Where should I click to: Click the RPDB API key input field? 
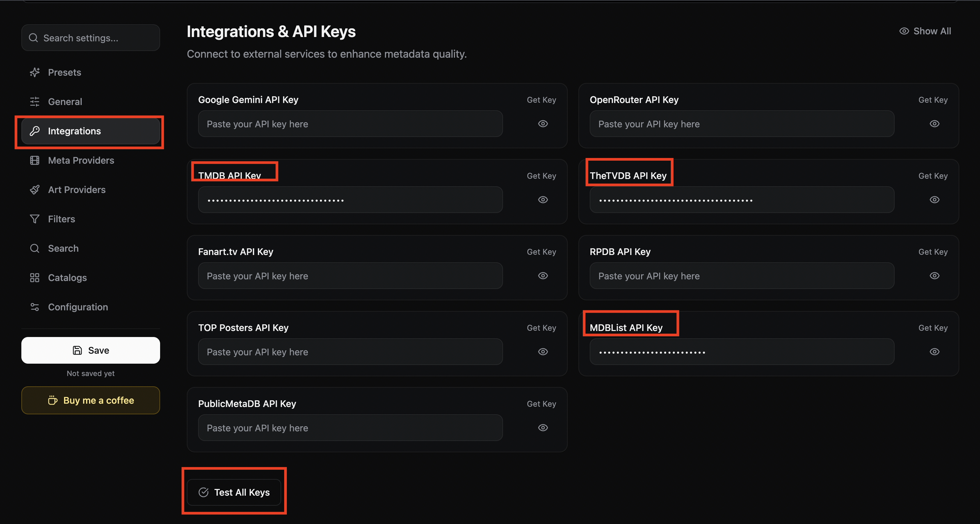point(742,276)
